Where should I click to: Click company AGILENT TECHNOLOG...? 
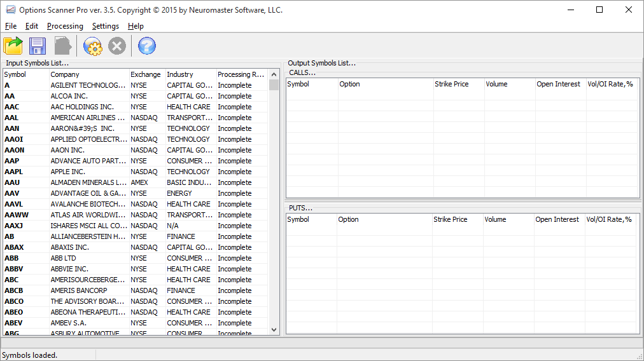click(88, 85)
